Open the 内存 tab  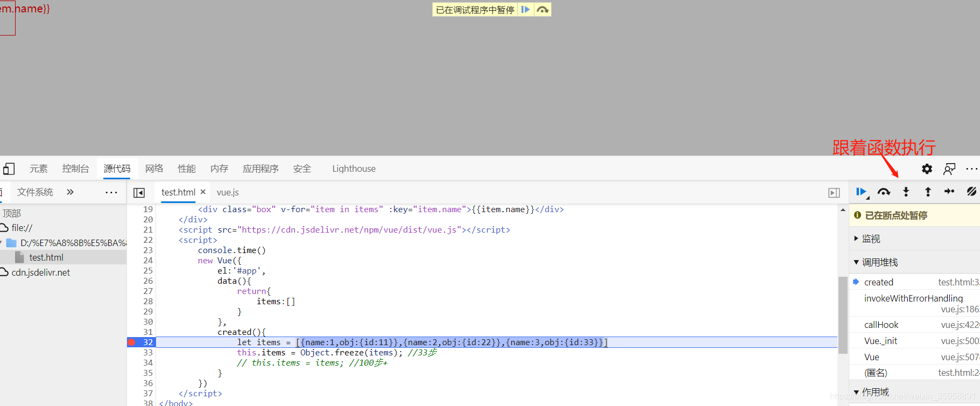[219, 169]
